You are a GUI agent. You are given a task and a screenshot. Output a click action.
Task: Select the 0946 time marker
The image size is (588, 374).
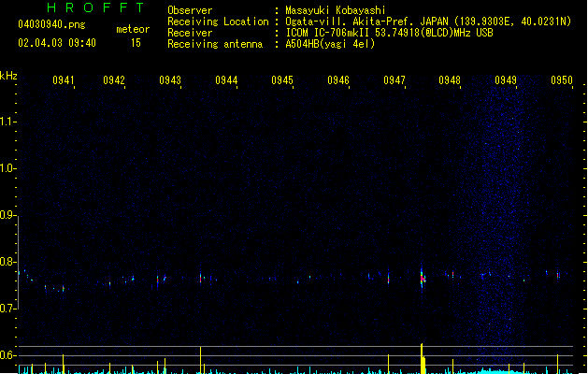[338, 79]
